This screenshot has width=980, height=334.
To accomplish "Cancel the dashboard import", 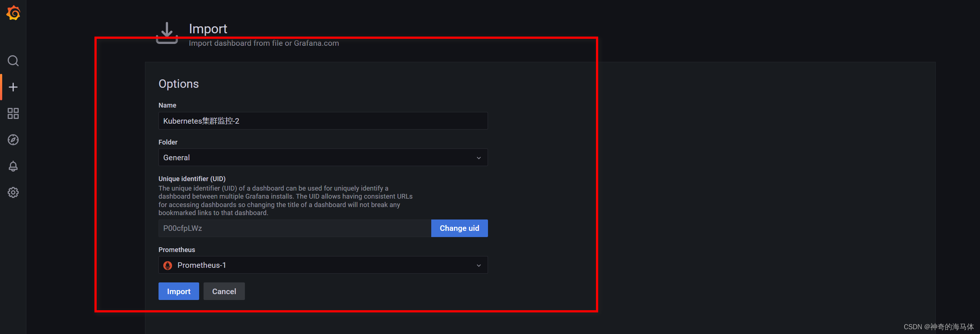I will [224, 291].
